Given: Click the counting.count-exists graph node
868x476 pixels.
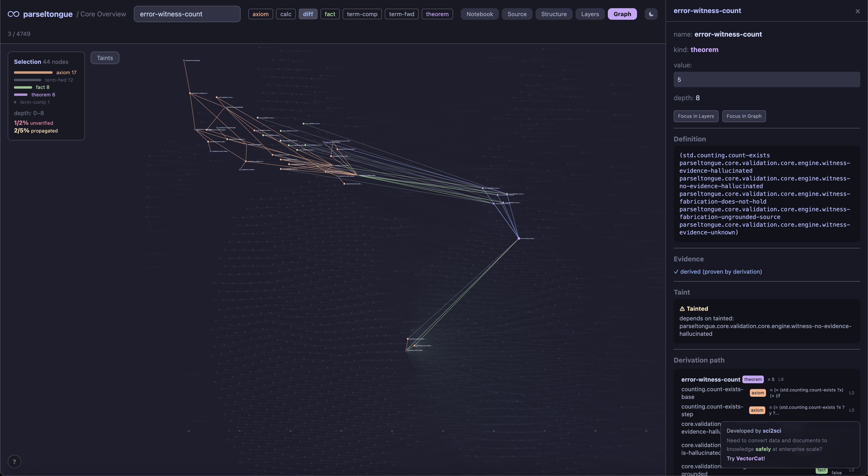Looking at the screenshot, I should pyautogui.click(x=406, y=350).
